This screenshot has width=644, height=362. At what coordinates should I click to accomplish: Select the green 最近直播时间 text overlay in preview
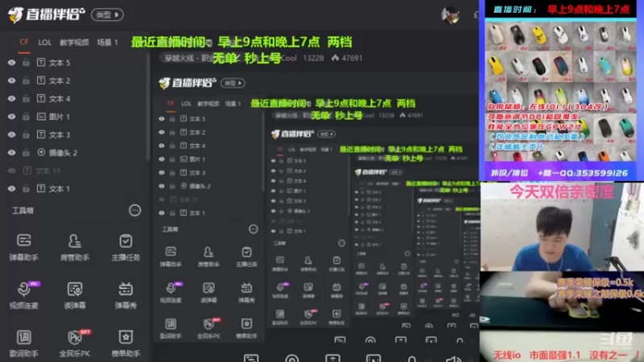tap(242, 42)
